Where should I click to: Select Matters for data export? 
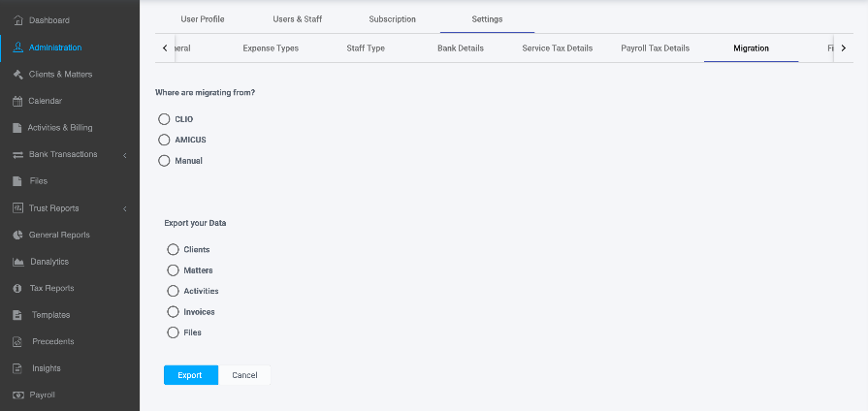click(x=173, y=269)
